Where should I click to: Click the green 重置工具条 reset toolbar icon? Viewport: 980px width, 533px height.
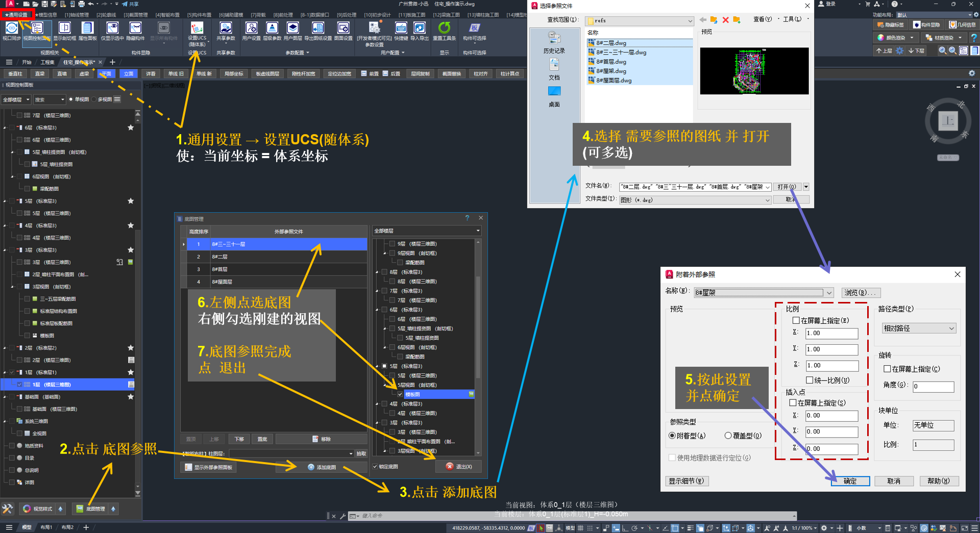[445, 31]
